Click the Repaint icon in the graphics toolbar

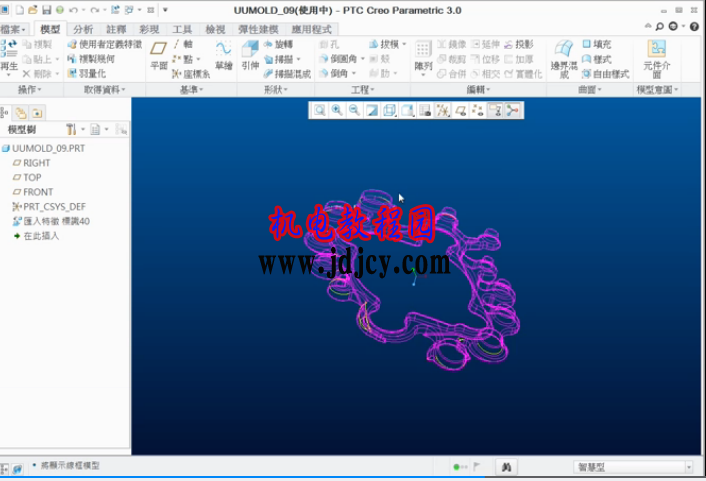pyautogui.click(x=372, y=110)
